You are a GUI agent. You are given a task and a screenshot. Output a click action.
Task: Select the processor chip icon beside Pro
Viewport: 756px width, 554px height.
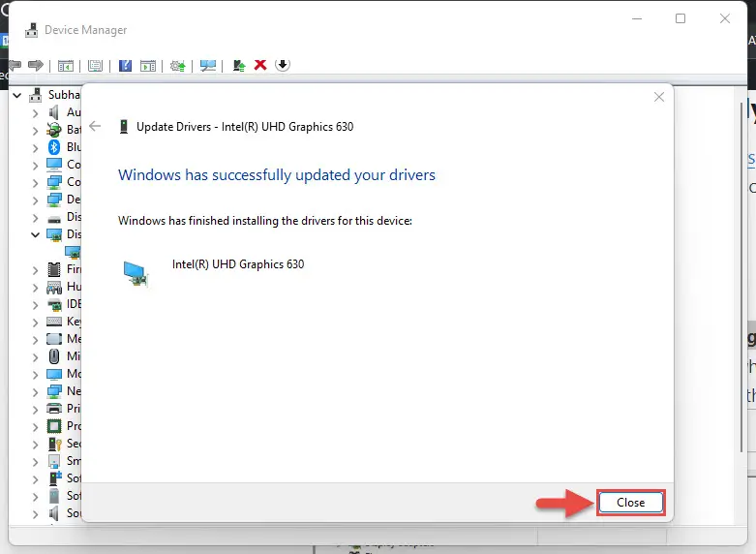[x=54, y=426]
